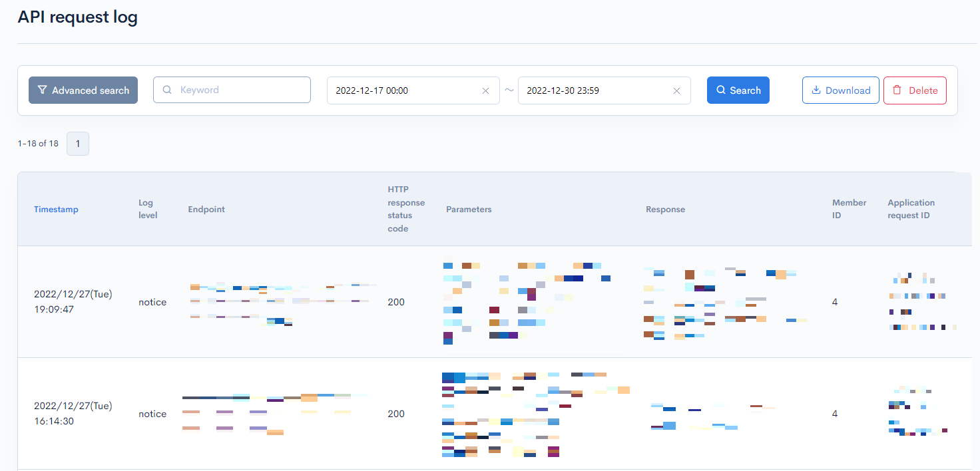Viewport: 980px width, 471px height.
Task: Select the log entry at 19:09:47
Action: (x=73, y=302)
